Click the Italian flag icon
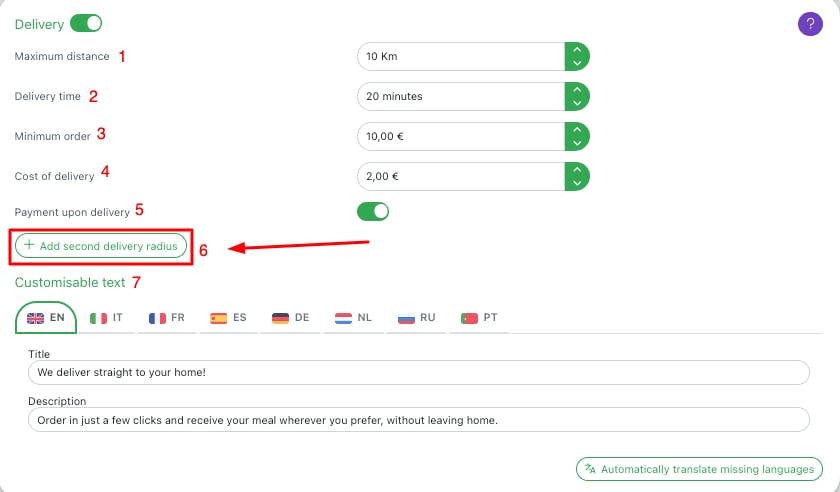Viewport: 840px width, 492px height. point(98,318)
